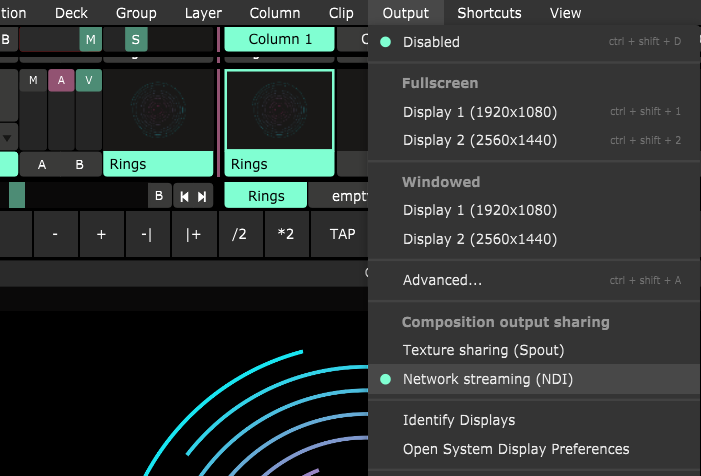Nudge tempo back with -| button

click(148, 234)
